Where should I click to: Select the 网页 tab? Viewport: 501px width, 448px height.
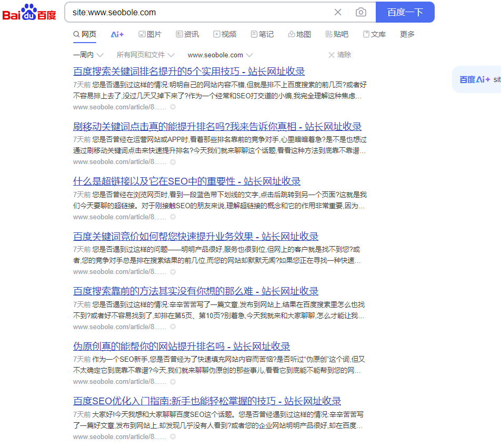coord(85,34)
